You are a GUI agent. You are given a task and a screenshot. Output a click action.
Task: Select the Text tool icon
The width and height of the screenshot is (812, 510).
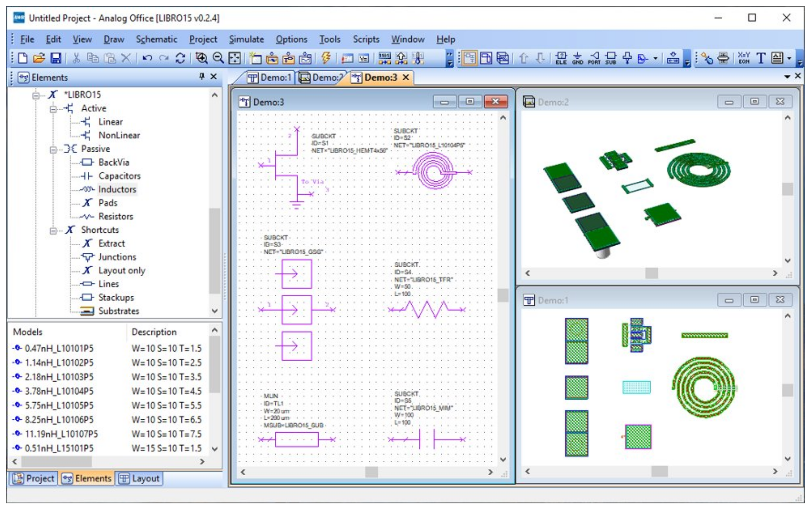[x=761, y=58]
